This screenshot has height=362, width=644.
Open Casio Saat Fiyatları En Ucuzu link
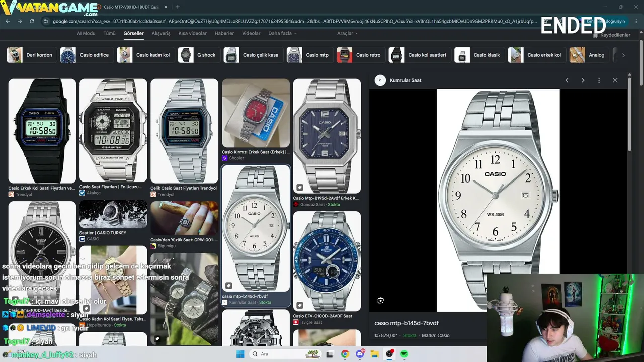[x=111, y=187]
